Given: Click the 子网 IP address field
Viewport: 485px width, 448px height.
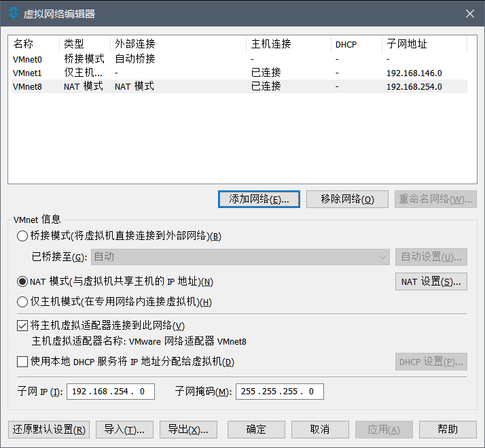Looking at the screenshot, I should [111, 392].
